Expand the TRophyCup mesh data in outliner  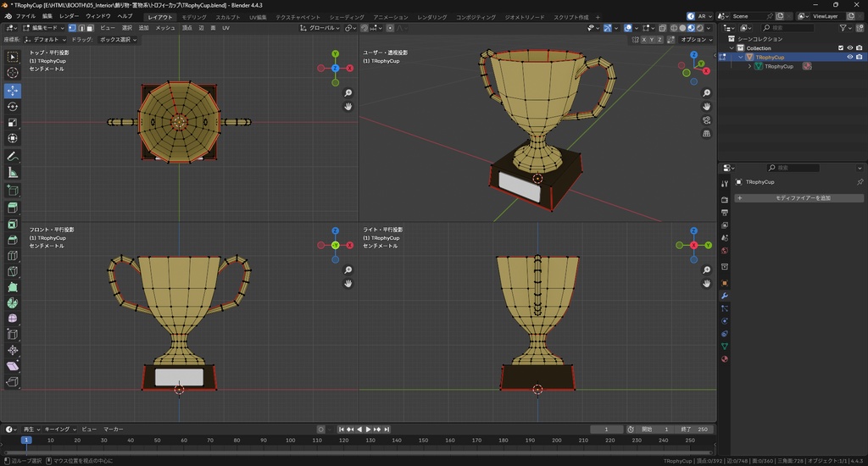click(x=749, y=66)
